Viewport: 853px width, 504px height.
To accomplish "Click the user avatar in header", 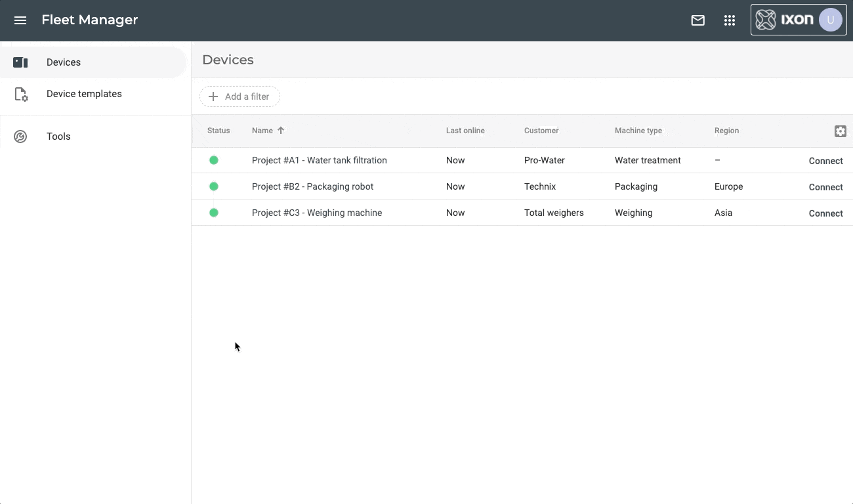I will (x=830, y=20).
